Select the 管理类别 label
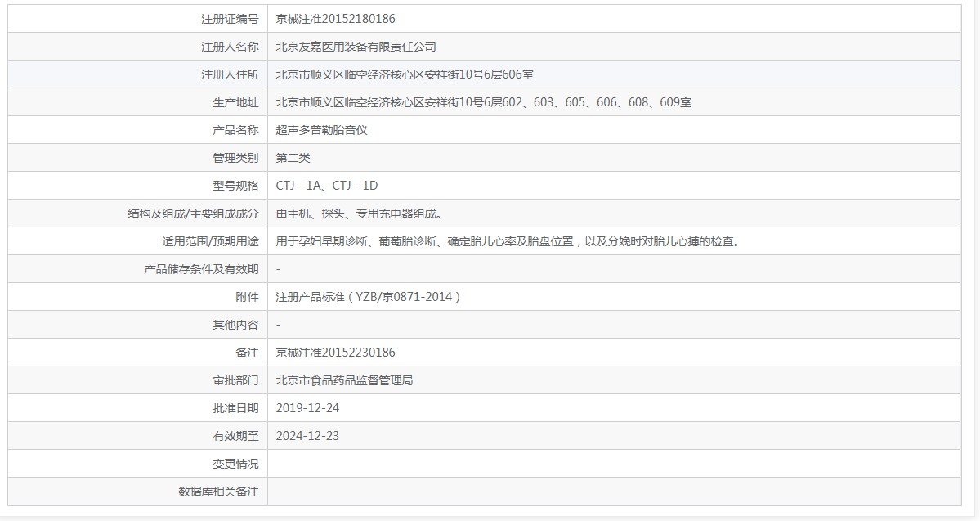 [x=235, y=158]
